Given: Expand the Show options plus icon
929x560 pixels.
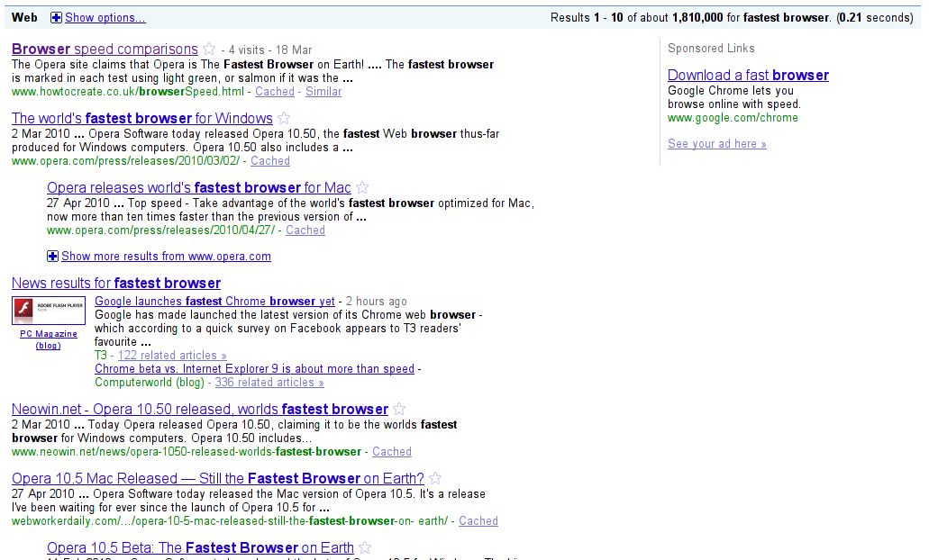Looking at the screenshot, I should [x=56, y=18].
